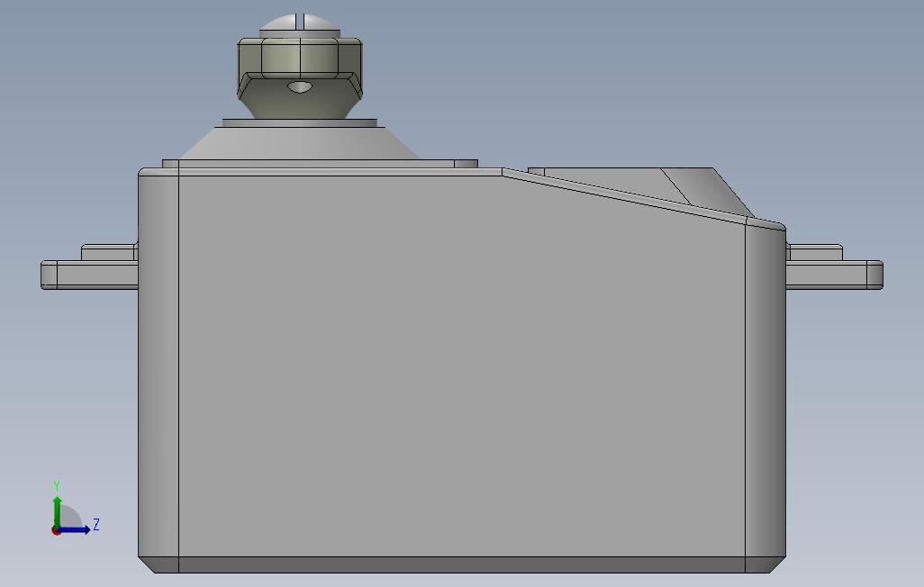Pick the right mounting flange of the servo

pos(835,275)
